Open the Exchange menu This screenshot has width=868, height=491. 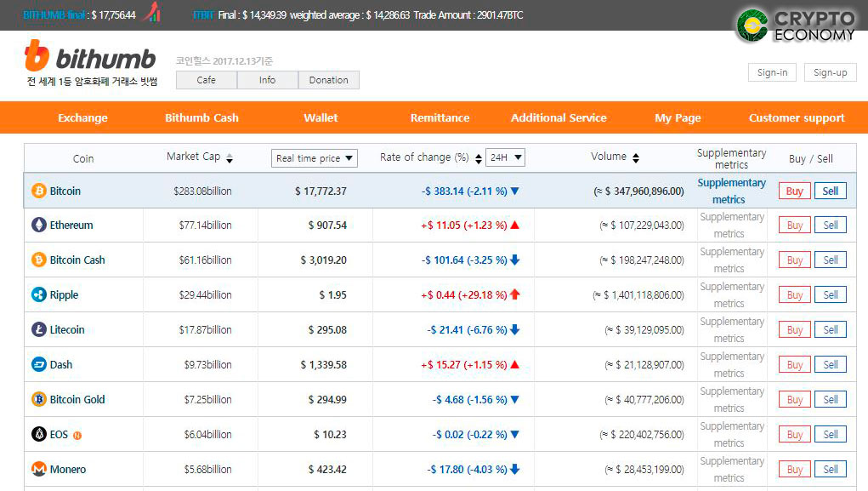pyautogui.click(x=83, y=117)
